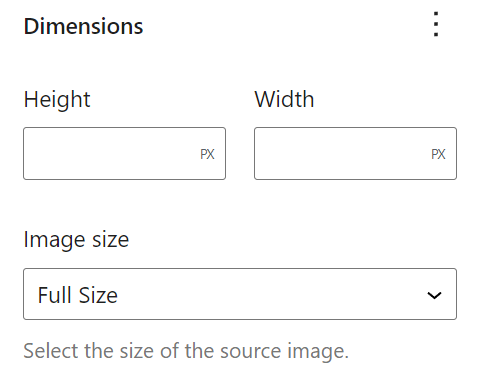This screenshot has width=481, height=378.
Task: Click the Width input field
Action: (355, 153)
